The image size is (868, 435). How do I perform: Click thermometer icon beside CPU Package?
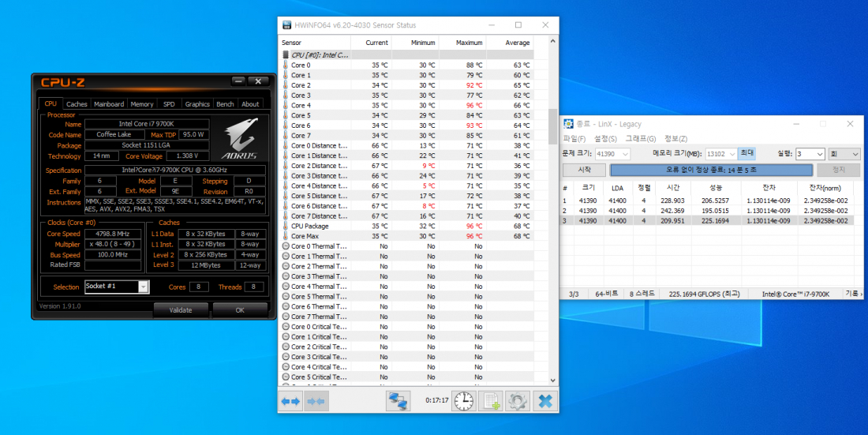(x=286, y=226)
